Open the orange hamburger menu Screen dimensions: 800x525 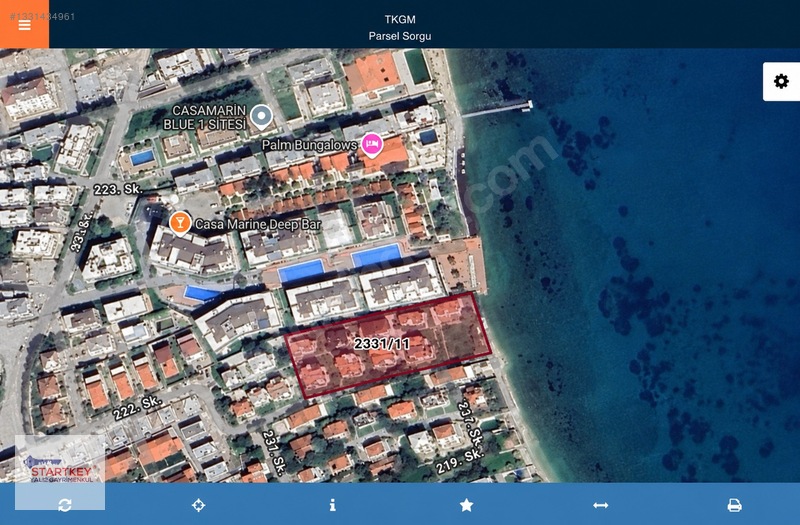(x=24, y=24)
